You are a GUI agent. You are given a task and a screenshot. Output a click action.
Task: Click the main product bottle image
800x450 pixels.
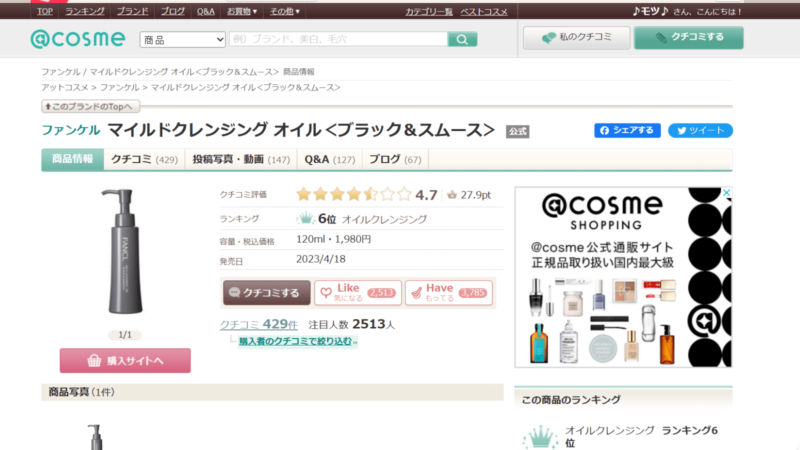(x=123, y=252)
